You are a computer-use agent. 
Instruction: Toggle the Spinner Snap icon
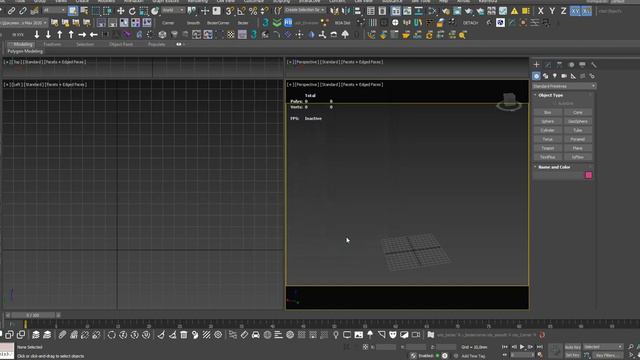tap(264, 11)
